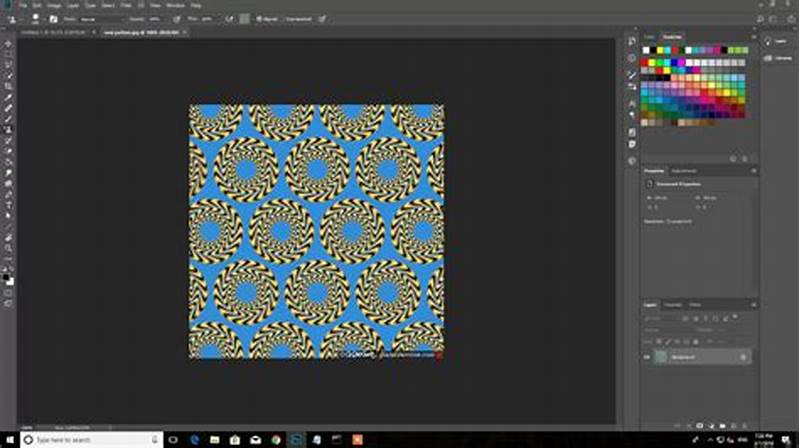Switch to the Channels tab
Screen dimensions: 800x448
pos(672,305)
